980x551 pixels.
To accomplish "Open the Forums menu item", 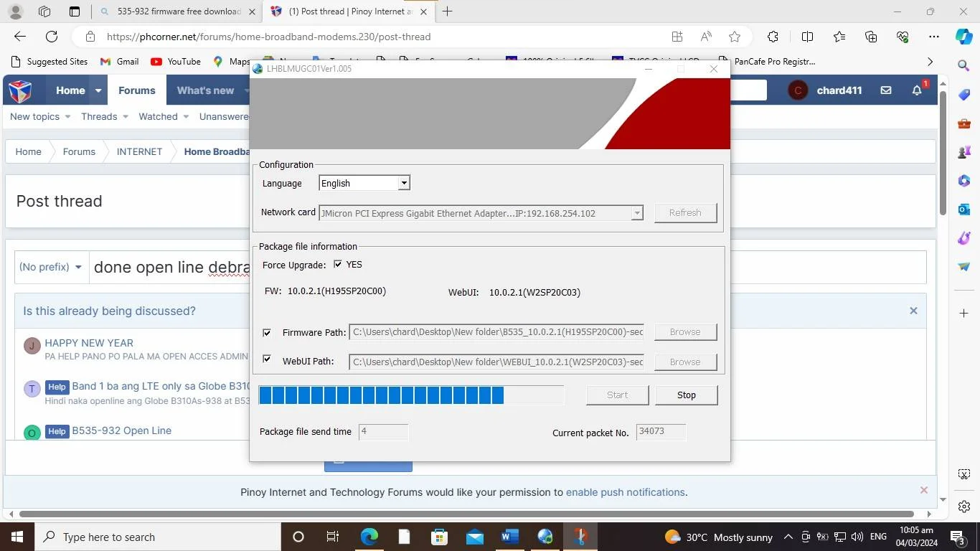I will pyautogui.click(x=136, y=90).
